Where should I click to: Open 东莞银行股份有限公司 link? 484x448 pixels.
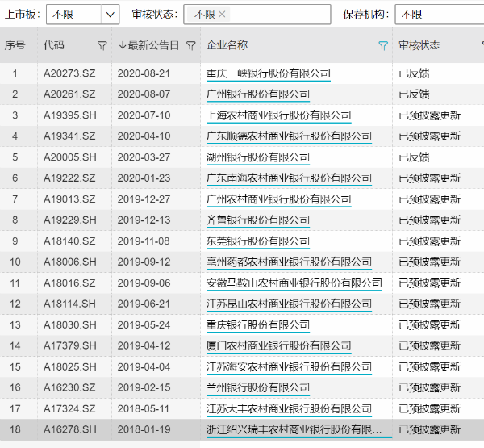pyautogui.click(x=258, y=241)
